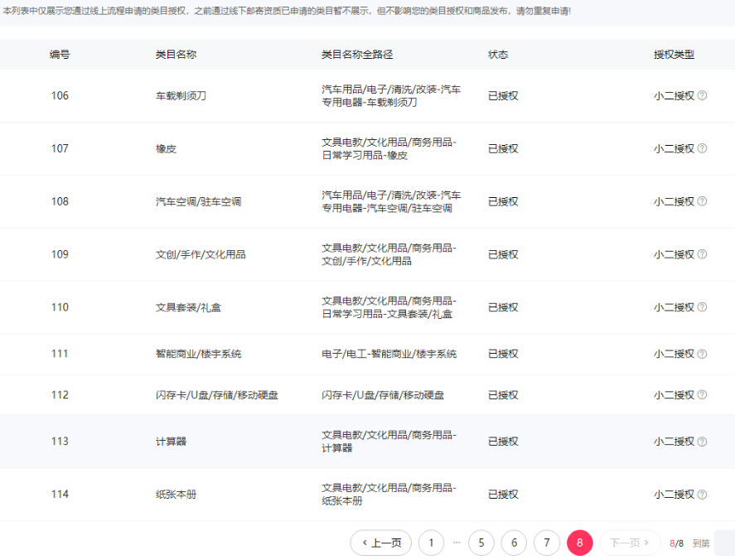735x560 pixels.
Task: Click help icon for 闪存卡/U盘 row 112
Action: [x=702, y=395]
